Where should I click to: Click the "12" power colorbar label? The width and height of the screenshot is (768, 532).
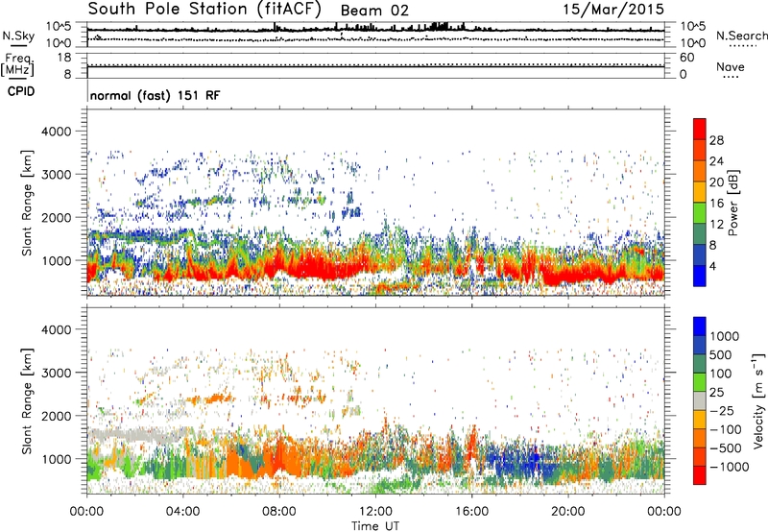(716, 225)
